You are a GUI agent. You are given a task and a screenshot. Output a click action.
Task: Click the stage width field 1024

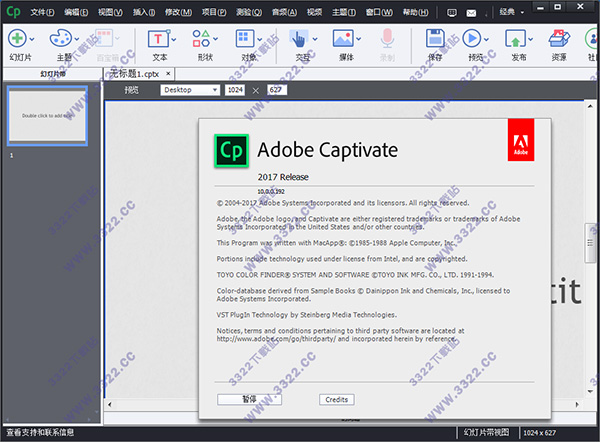[235, 90]
